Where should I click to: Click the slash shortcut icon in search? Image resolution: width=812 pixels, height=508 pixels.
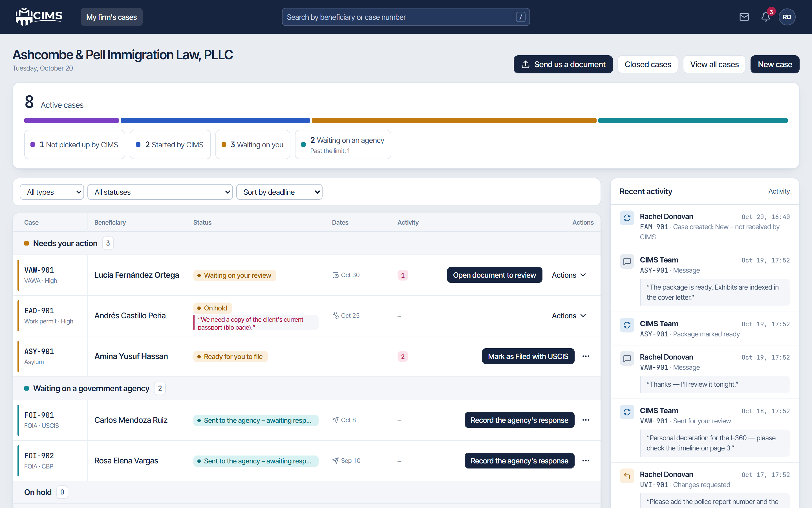[520, 17]
